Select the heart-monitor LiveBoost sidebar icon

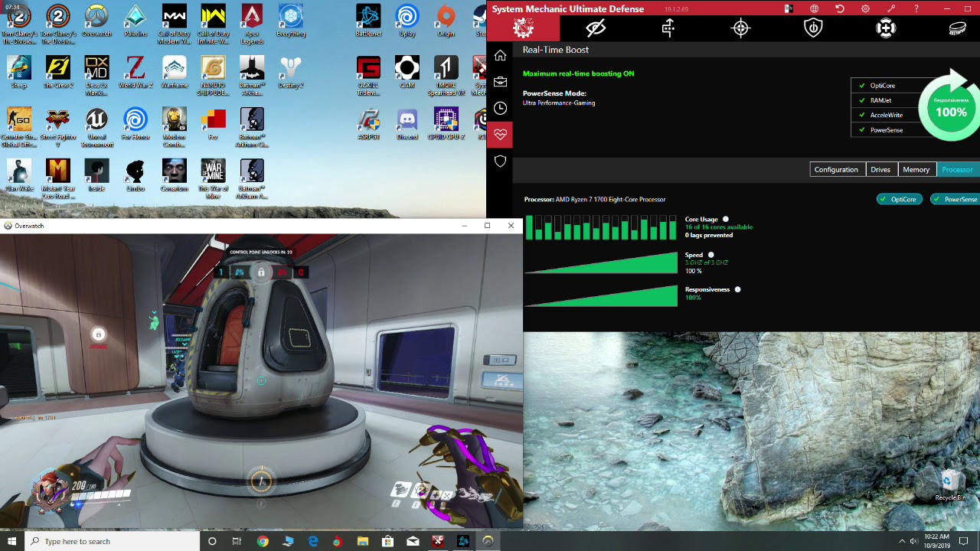coord(500,135)
